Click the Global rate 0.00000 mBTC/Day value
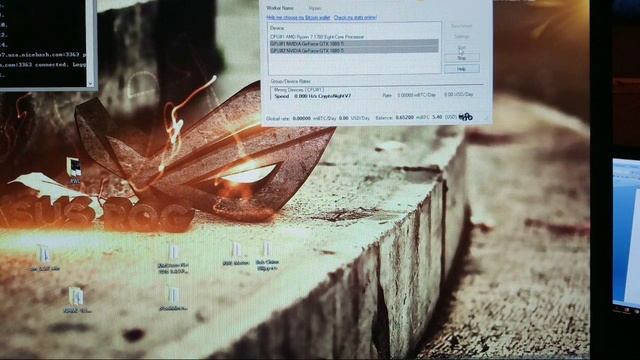640x360 pixels. click(302, 118)
